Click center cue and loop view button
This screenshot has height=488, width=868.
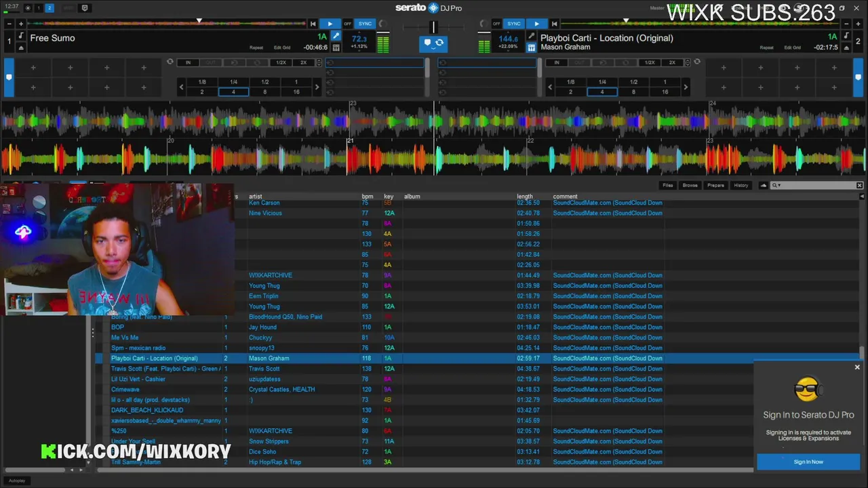[433, 43]
